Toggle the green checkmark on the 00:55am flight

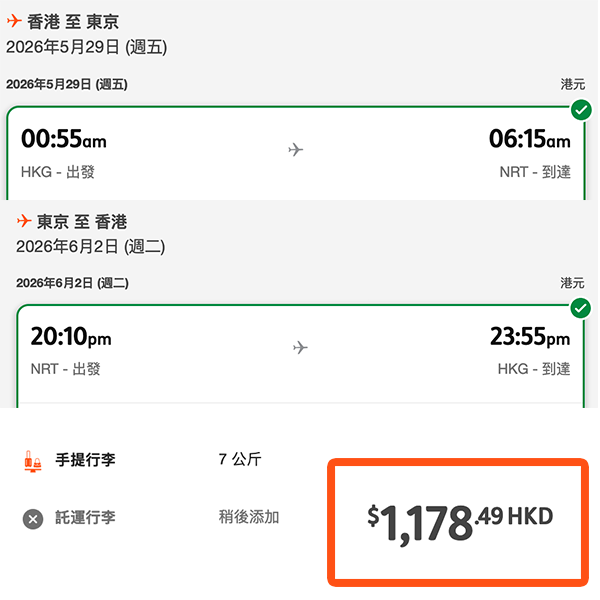pos(580,109)
